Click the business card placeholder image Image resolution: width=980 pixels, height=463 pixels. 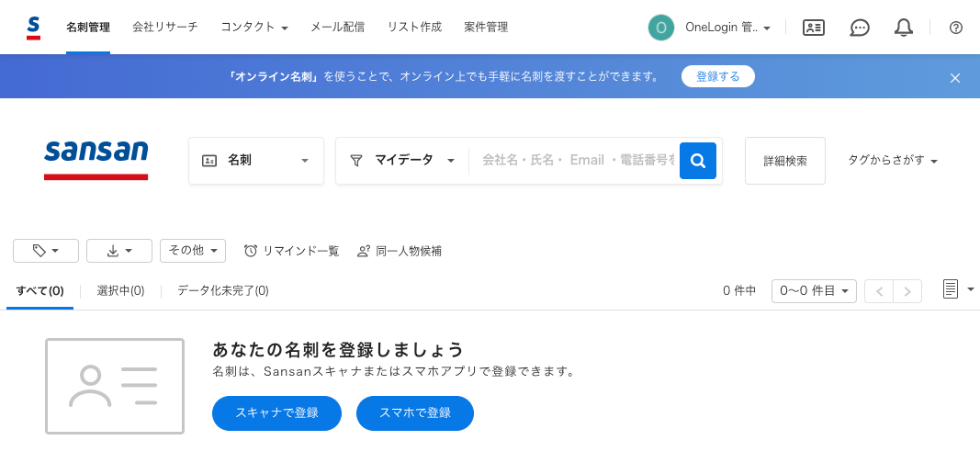click(x=115, y=386)
